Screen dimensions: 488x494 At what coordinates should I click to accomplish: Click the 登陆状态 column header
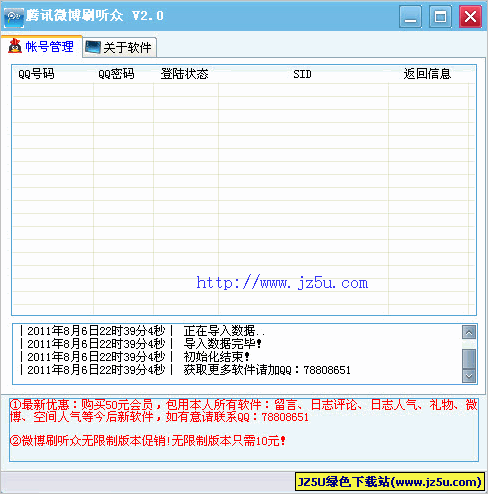click(186, 74)
